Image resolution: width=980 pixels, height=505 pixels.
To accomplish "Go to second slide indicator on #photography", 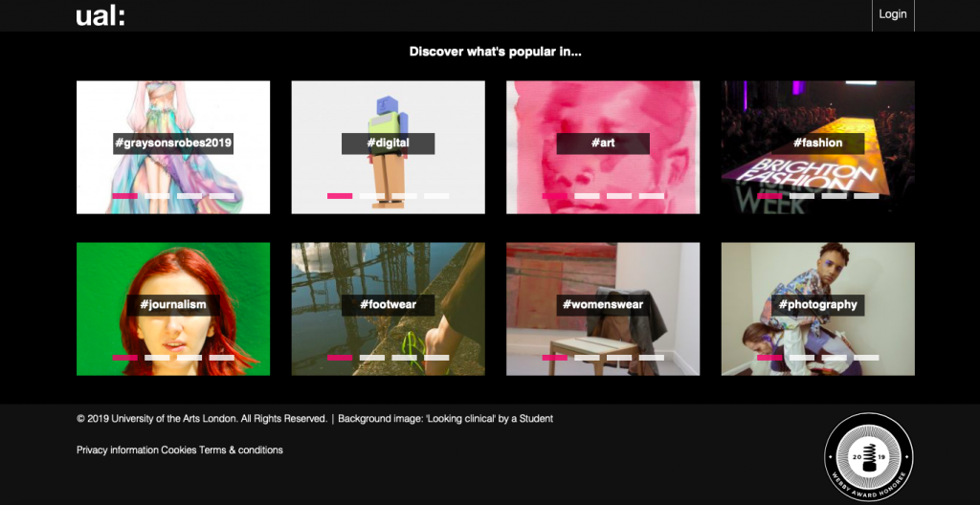I will coord(802,358).
